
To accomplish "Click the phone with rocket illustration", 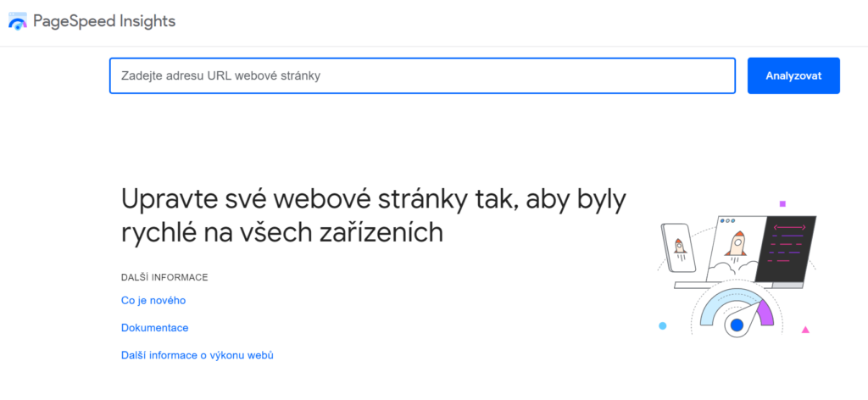I will click(x=678, y=247).
